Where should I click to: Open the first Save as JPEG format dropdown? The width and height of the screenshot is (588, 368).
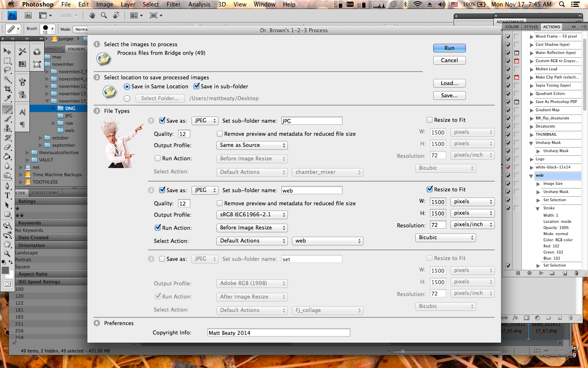coord(205,121)
